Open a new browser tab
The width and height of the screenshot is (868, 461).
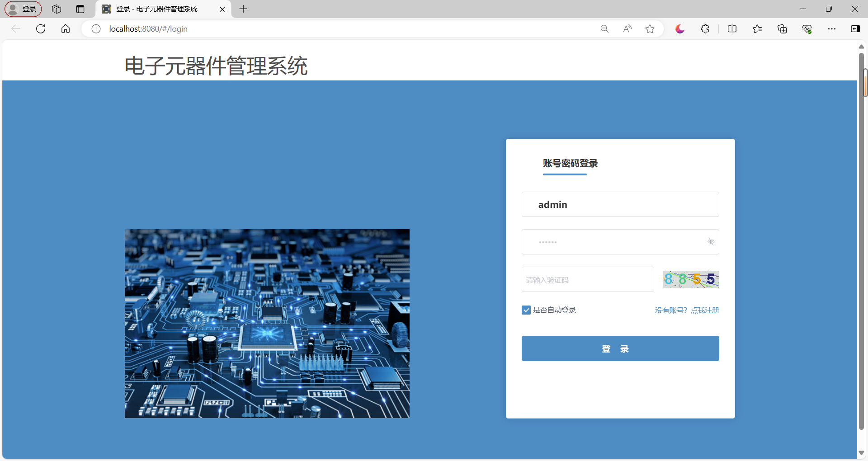(243, 9)
